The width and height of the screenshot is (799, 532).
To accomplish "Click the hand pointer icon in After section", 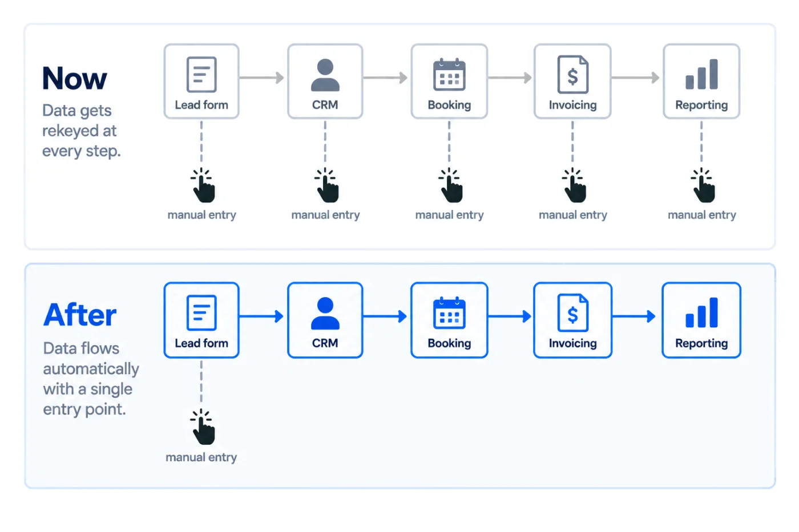I will (203, 427).
